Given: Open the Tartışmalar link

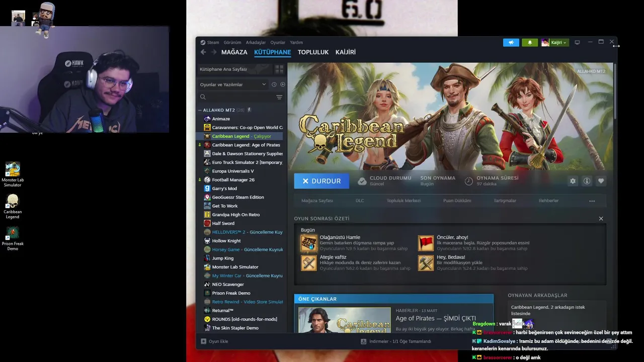Looking at the screenshot, I should (505, 201).
